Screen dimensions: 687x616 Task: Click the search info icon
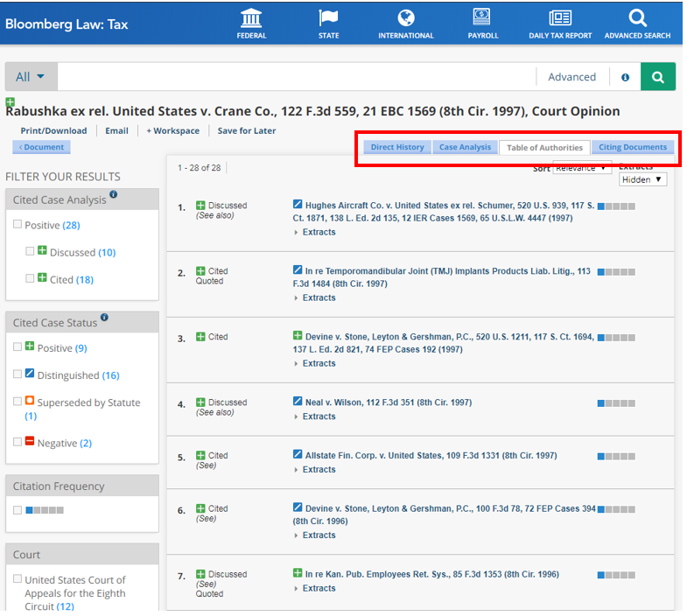click(625, 77)
